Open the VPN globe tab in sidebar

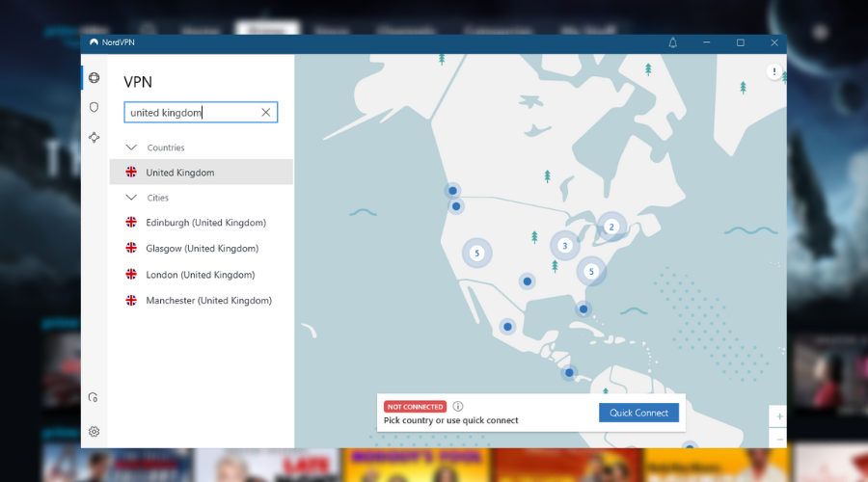(94, 78)
